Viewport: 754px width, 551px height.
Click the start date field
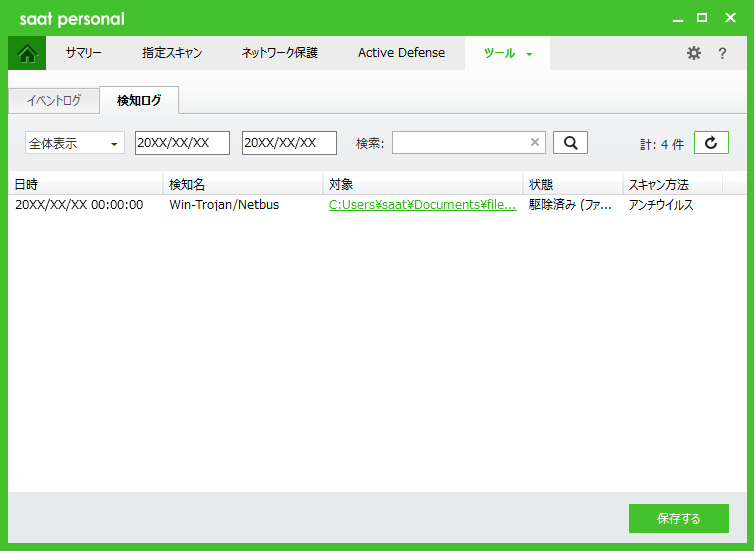point(182,143)
